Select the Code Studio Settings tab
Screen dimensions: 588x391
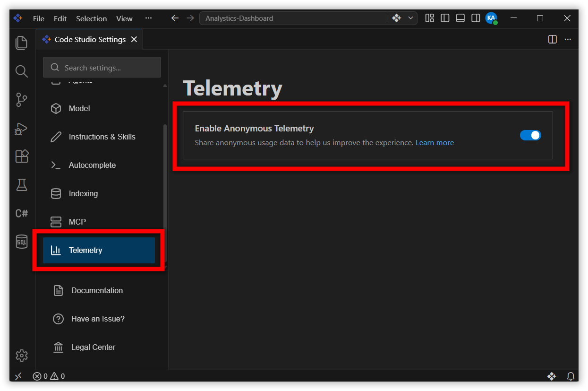point(89,39)
